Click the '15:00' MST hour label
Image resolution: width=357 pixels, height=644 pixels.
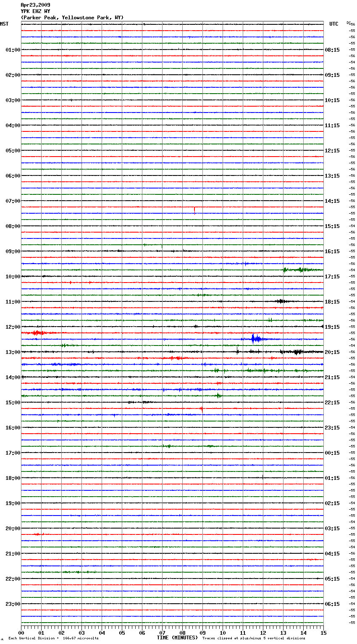coord(13,403)
